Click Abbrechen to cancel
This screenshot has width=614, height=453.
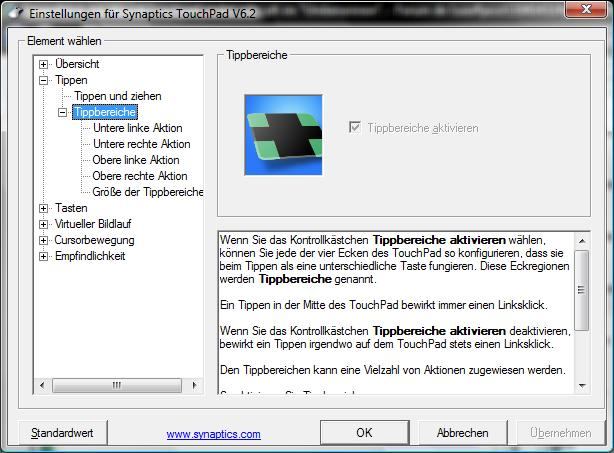pyautogui.click(x=462, y=433)
